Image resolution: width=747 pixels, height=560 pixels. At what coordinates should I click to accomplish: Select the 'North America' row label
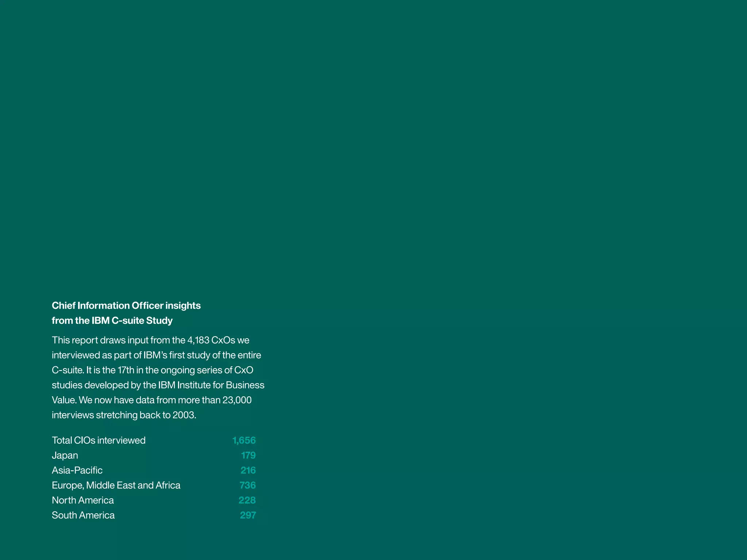(83, 500)
